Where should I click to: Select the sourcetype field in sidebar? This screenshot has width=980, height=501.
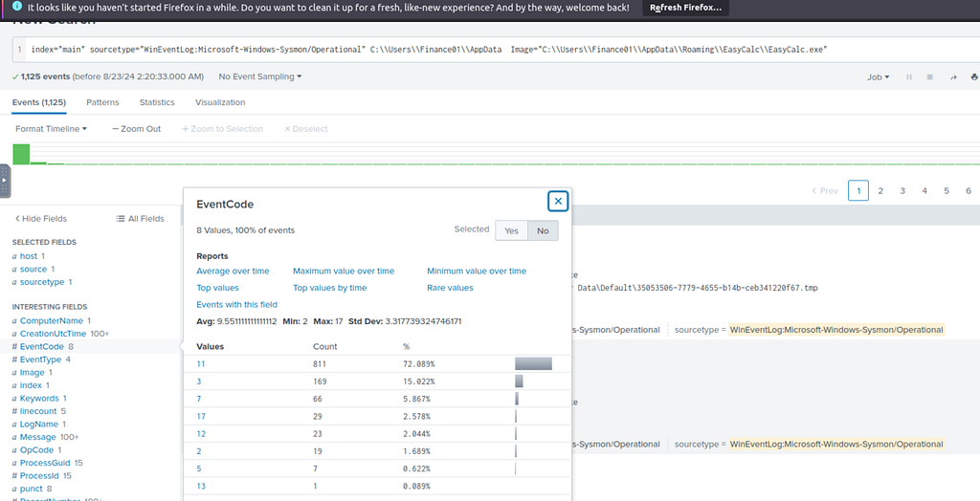42,282
